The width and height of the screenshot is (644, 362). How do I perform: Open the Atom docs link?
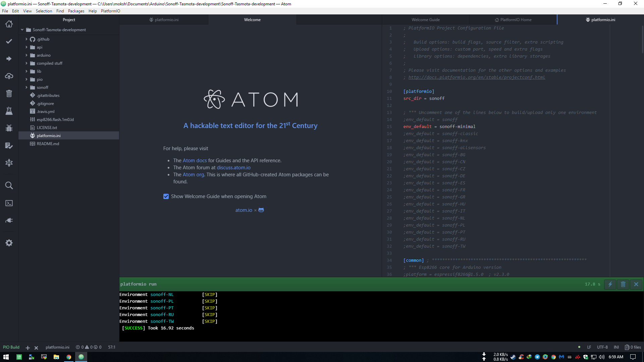click(195, 161)
